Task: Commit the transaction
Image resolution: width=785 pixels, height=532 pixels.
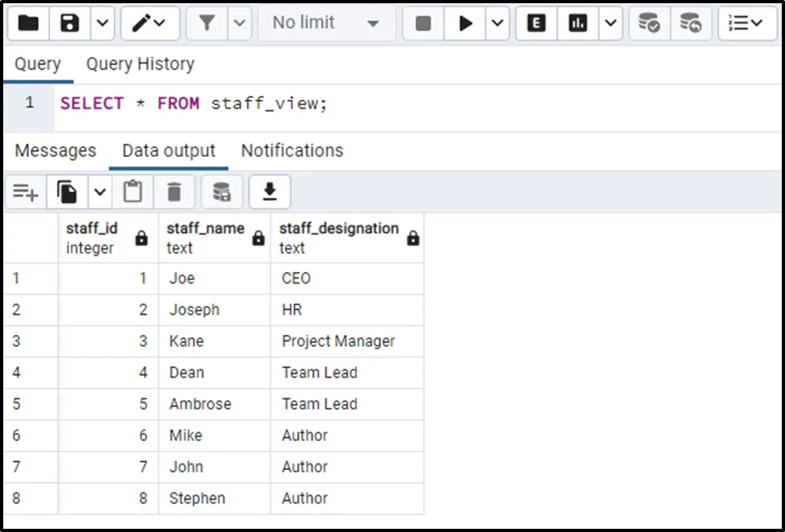Action: 648,23
